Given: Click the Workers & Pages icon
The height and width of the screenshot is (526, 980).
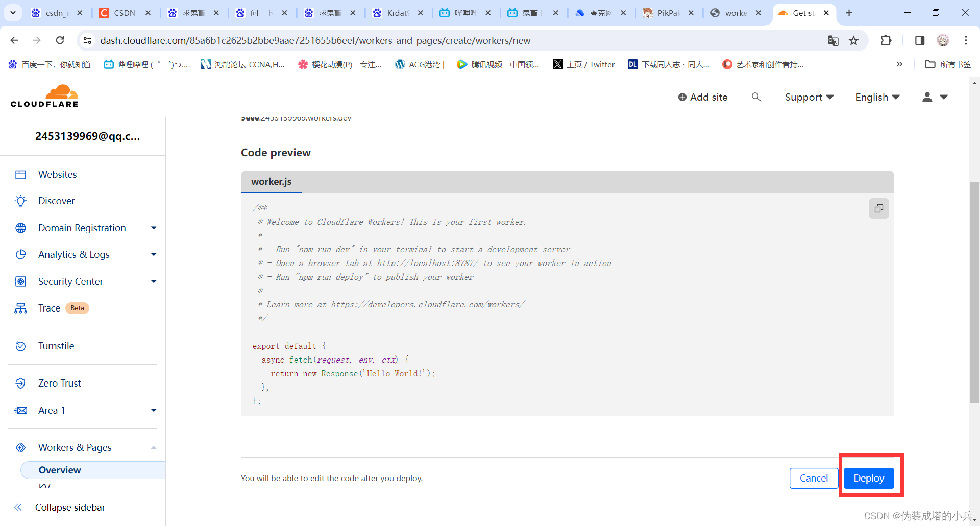Looking at the screenshot, I should point(20,448).
